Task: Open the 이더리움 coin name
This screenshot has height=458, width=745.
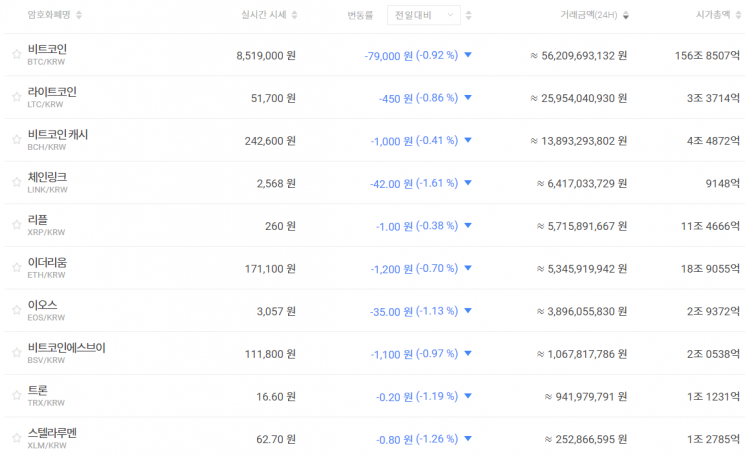Action: [47, 262]
